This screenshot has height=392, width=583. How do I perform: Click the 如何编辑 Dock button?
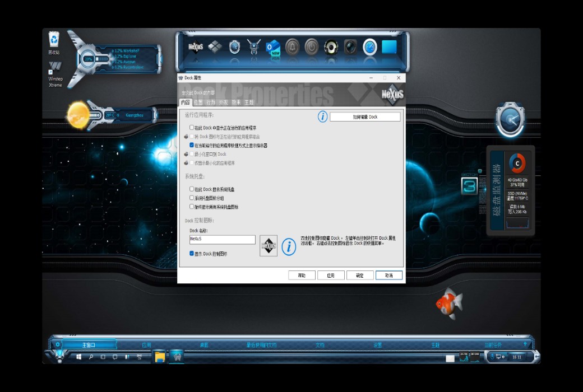tap(365, 116)
